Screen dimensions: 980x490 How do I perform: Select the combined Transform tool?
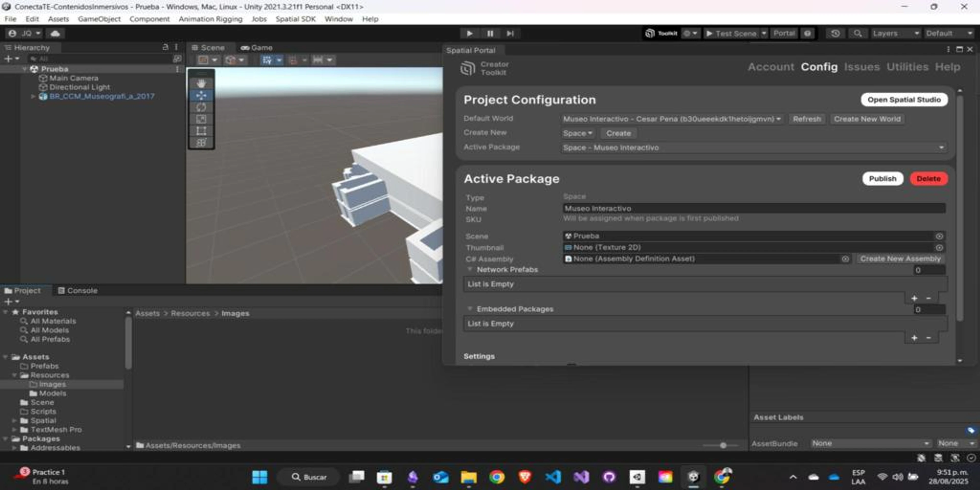point(201,143)
